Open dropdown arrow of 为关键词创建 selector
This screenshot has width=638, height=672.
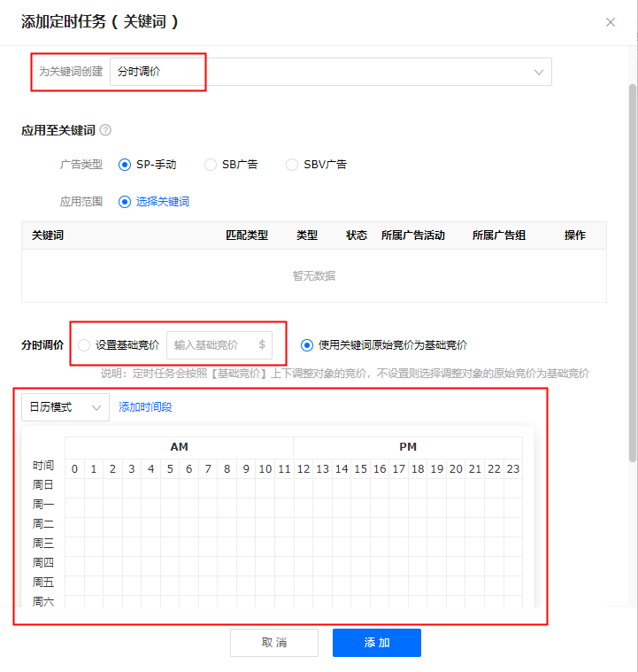539,72
